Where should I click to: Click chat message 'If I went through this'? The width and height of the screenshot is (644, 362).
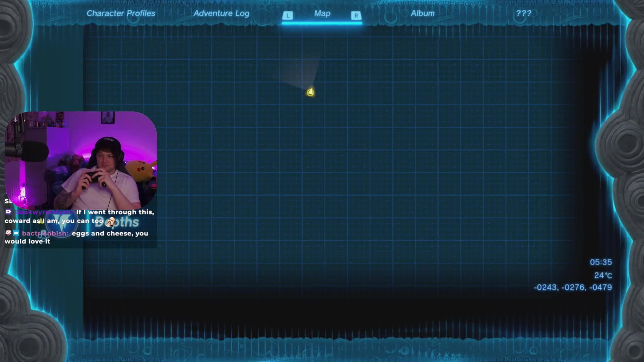point(79,217)
